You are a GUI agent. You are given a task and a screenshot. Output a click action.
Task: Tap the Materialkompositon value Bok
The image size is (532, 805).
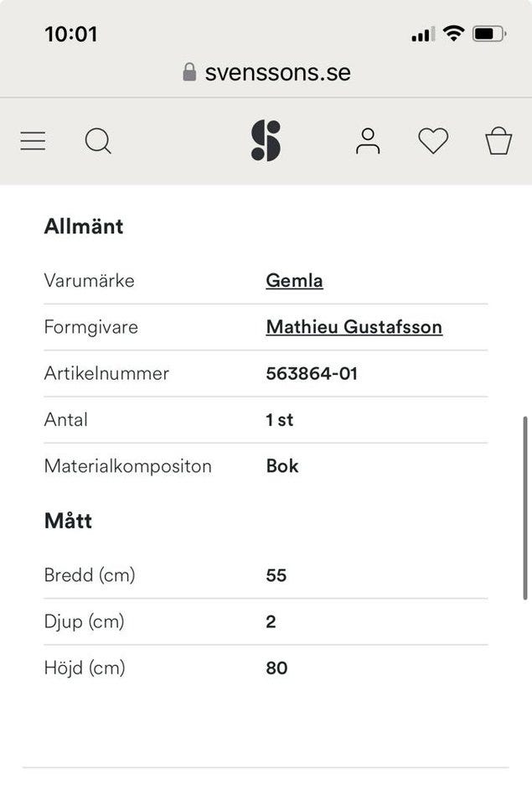[281, 466]
